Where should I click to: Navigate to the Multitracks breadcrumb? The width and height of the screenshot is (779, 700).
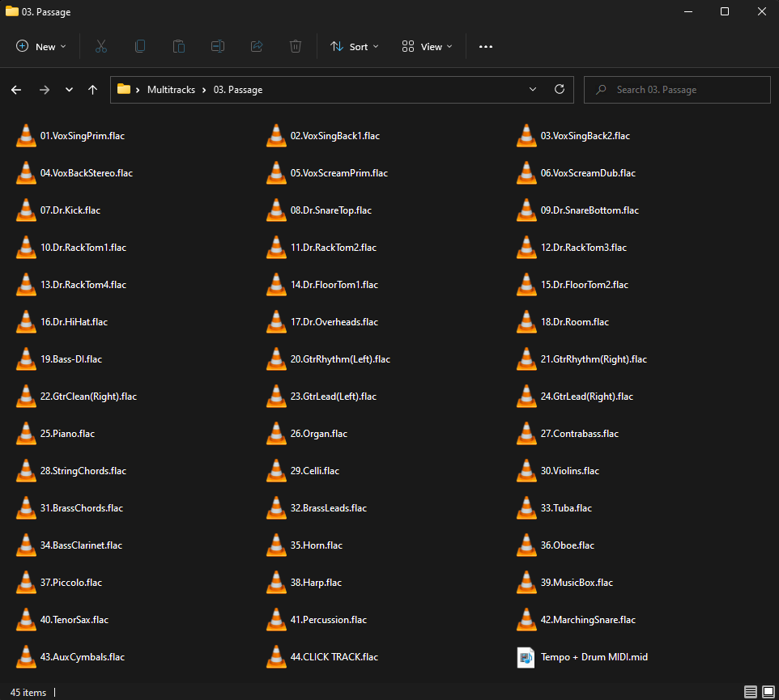(x=171, y=89)
